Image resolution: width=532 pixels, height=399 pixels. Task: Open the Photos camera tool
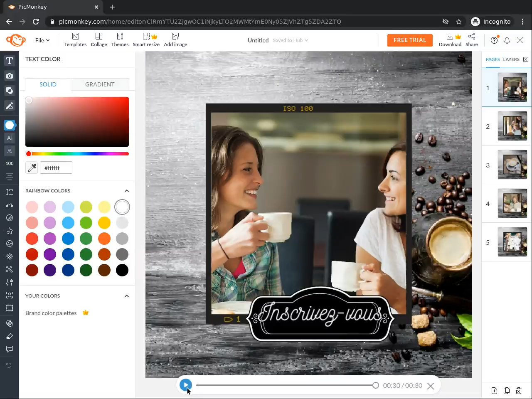pos(10,76)
